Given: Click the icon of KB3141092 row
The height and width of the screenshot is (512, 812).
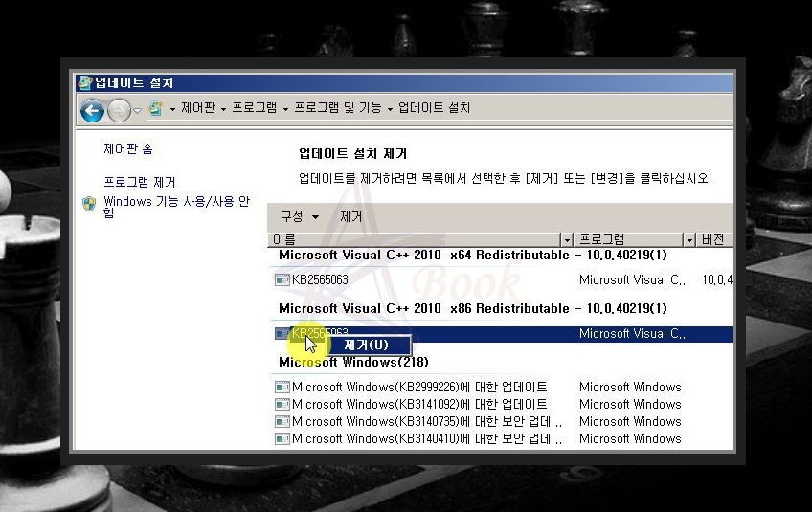Looking at the screenshot, I should click(282, 404).
